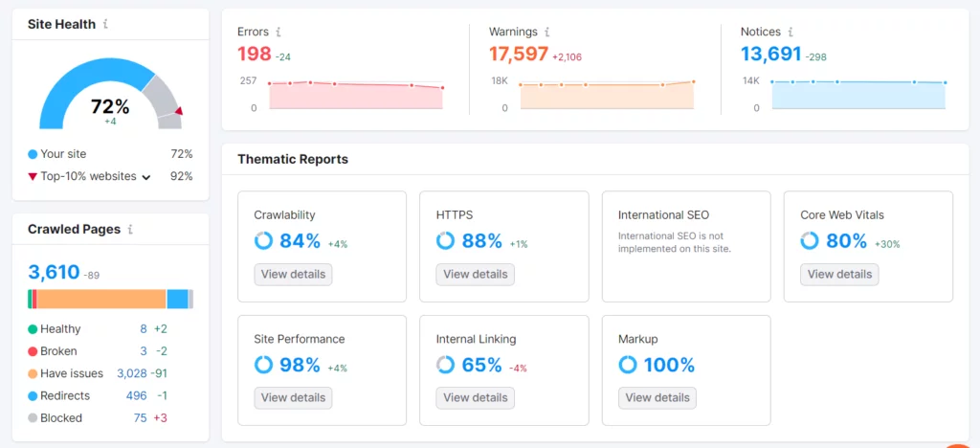Click the 3,028 Have issues pages link
Image resolution: width=980 pixels, height=448 pixels.
click(131, 373)
